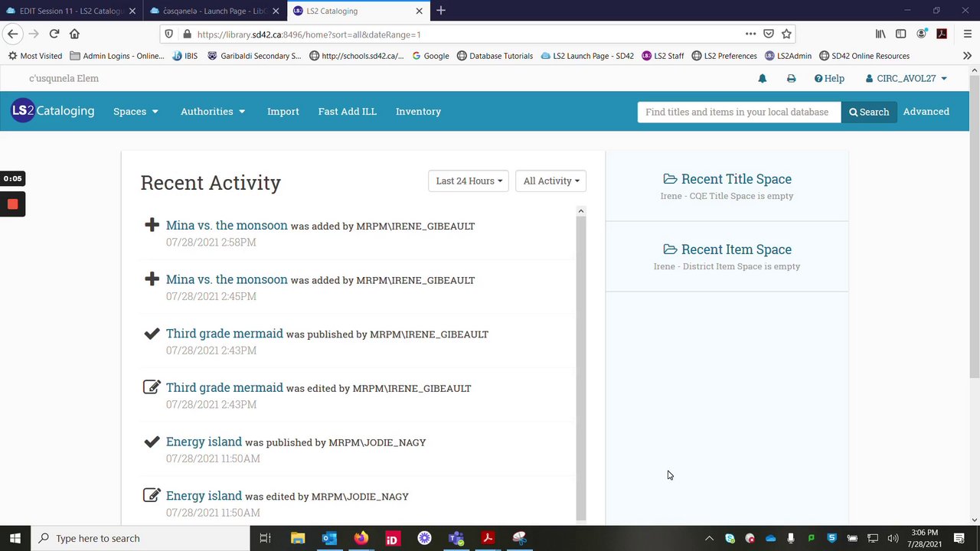Open Microsoft Teams from taskbar

tap(456, 538)
